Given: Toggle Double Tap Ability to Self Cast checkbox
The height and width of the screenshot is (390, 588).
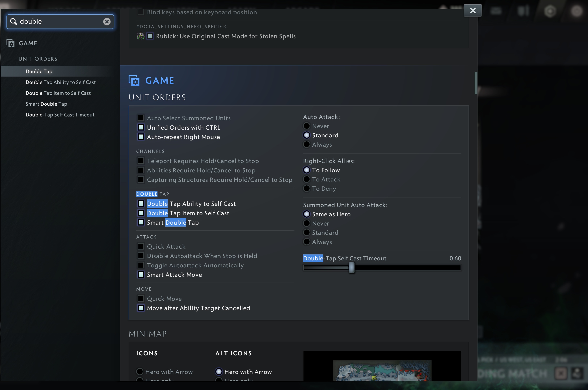Looking at the screenshot, I should pyautogui.click(x=141, y=203).
